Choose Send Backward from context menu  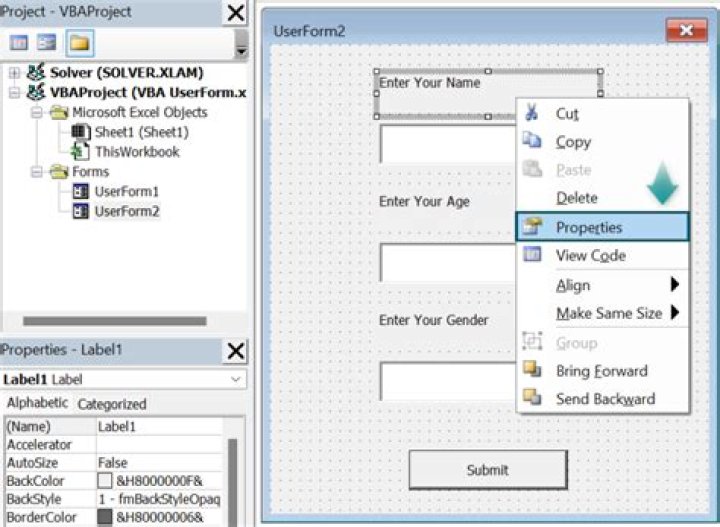click(602, 399)
